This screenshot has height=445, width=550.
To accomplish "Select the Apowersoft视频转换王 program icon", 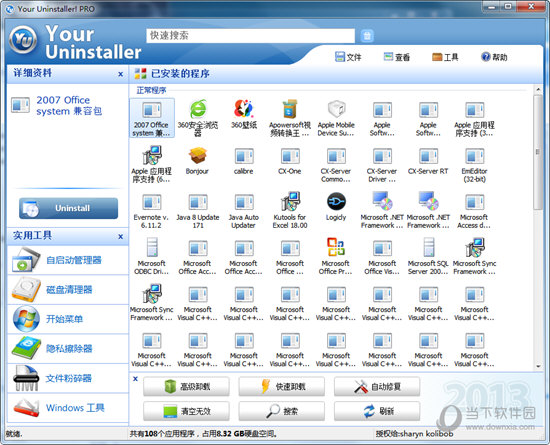I will coord(290,117).
